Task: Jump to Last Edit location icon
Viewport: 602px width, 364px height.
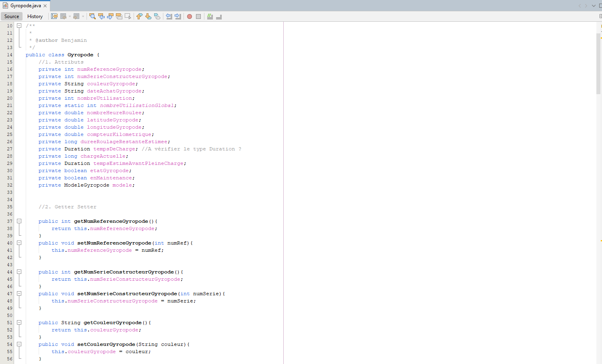Action: coord(54,16)
